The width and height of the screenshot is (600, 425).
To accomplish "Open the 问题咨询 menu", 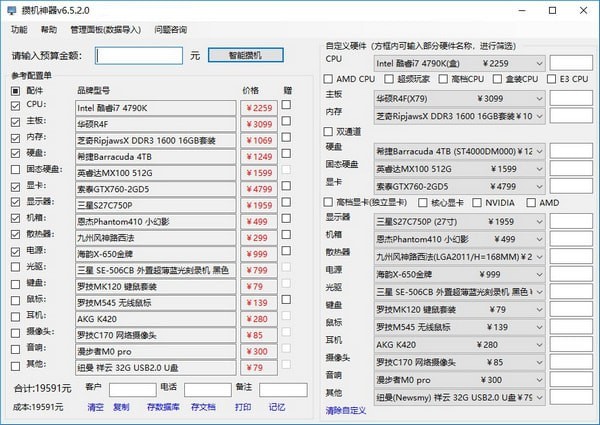I will [171, 30].
